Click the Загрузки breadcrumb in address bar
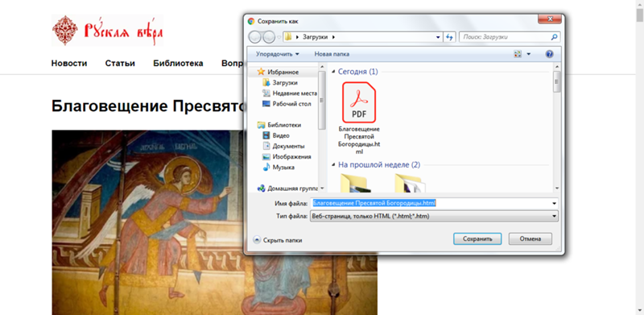The image size is (644, 315). (315, 37)
